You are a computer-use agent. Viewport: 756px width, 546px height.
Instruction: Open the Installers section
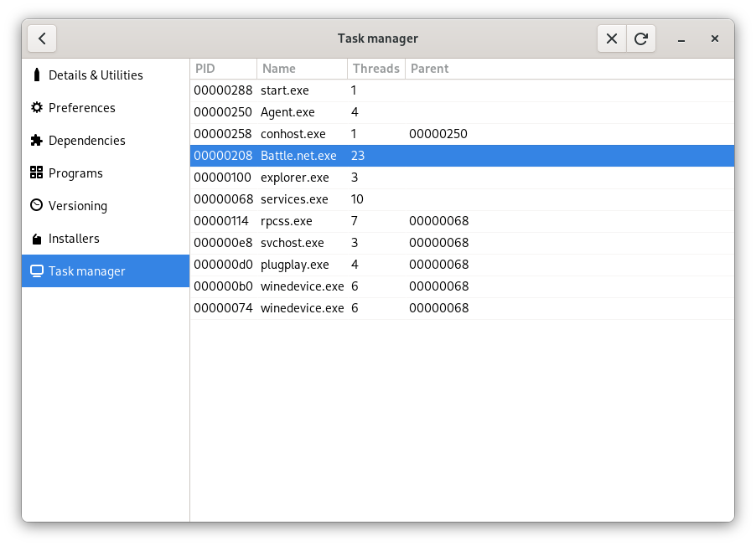77,238
